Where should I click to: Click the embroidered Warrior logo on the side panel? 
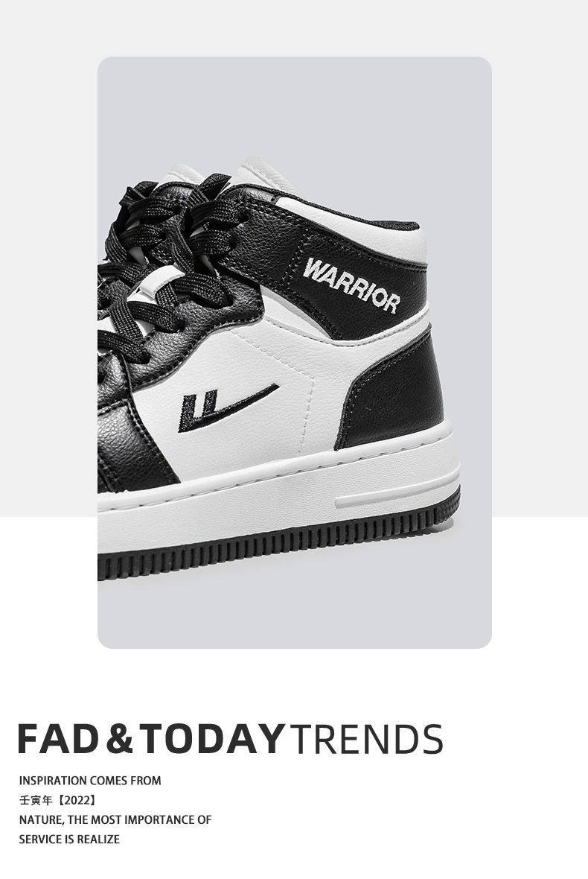pos(228,407)
